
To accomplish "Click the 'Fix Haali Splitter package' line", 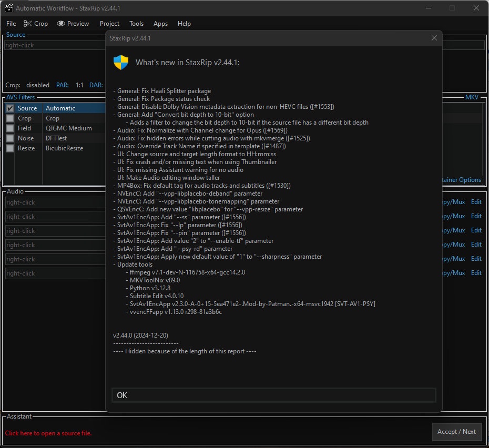I will 162,91.
